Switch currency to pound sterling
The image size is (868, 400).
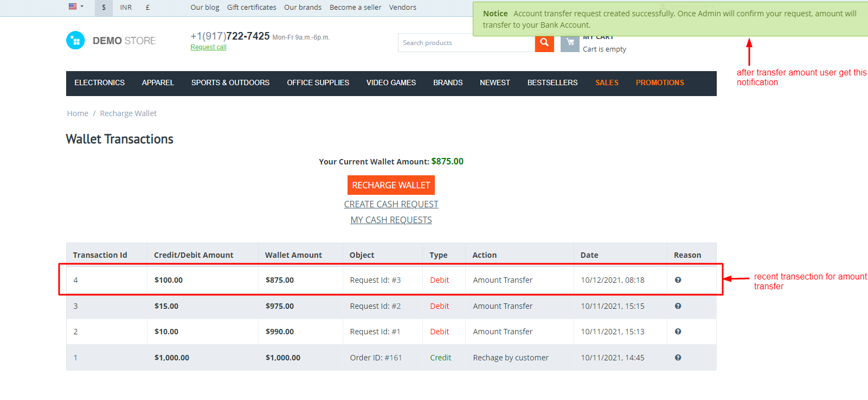[147, 8]
